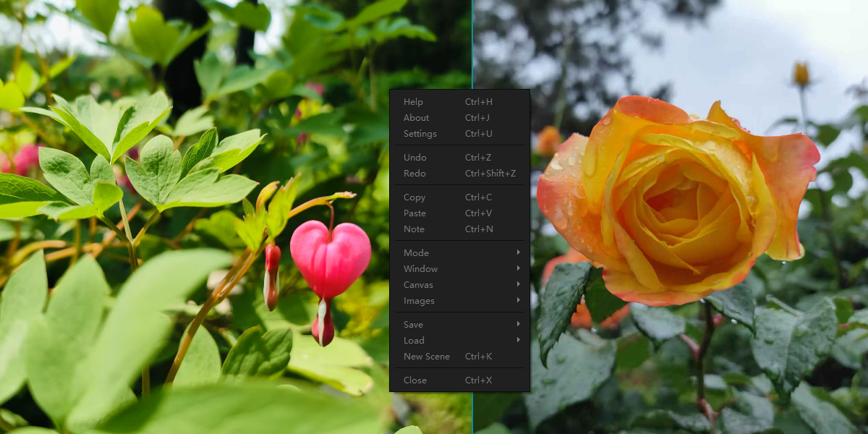Click the orange rose image
The height and width of the screenshot is (434, 868).
click(680, 203)
